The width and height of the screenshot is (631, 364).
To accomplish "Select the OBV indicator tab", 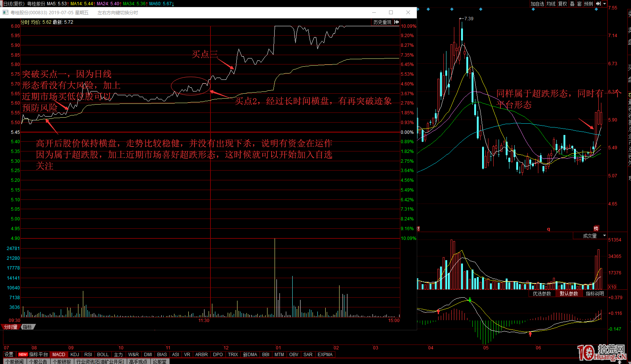I will (294, 354).
